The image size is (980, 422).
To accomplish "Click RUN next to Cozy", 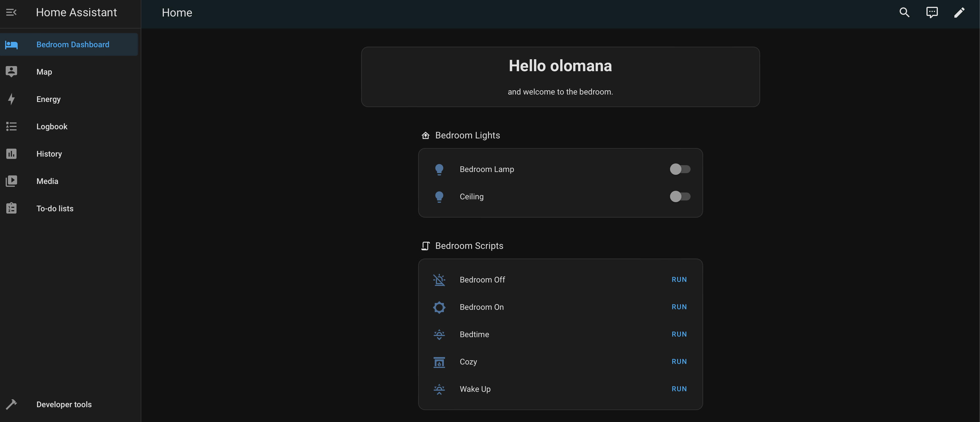I will click(x=679, y=362).
